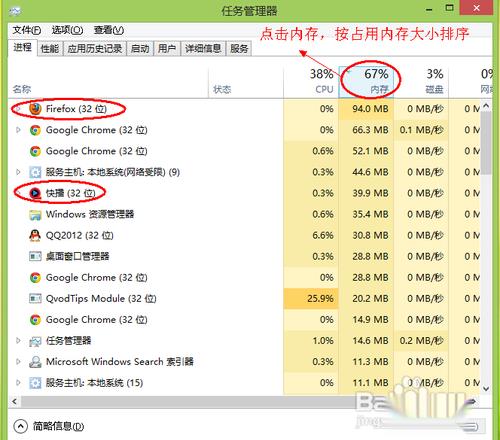500x440 pixels.
Task: Switch to the 用户 tab
Action: (167, 49)
